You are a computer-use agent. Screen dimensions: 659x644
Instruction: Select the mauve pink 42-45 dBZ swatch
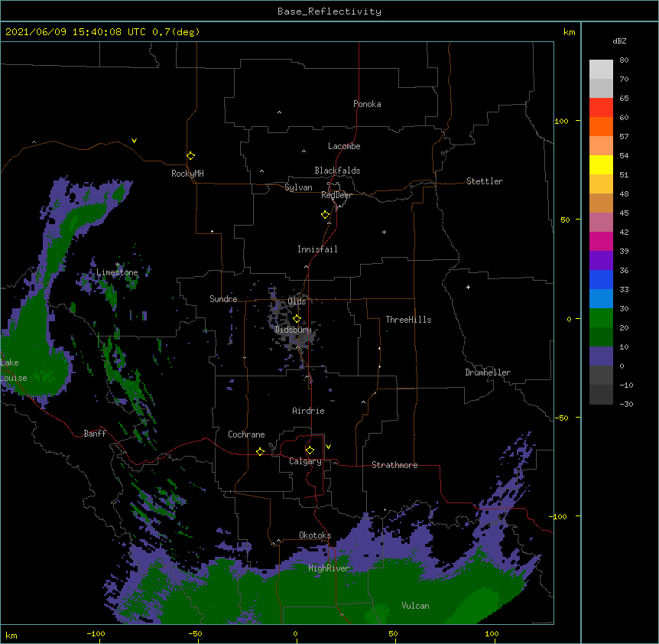[601, 222]
